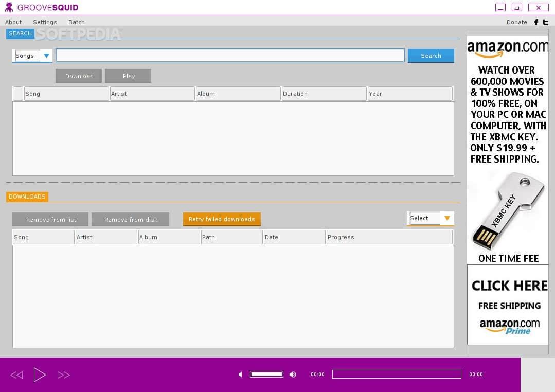Viewport: 555px width, 392px height.
Task: Click the GrooveSquid squid logo
Action: click(x=9, y=7)
